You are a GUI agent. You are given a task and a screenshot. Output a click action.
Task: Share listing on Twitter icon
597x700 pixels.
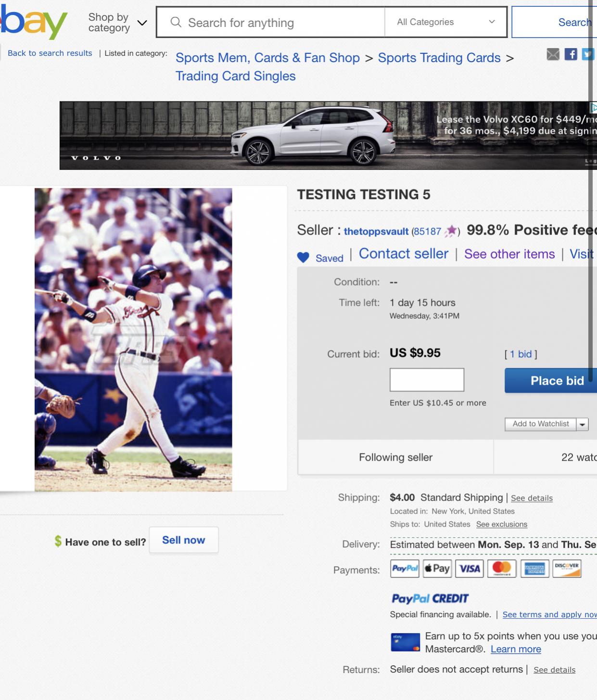click(588, 54)
